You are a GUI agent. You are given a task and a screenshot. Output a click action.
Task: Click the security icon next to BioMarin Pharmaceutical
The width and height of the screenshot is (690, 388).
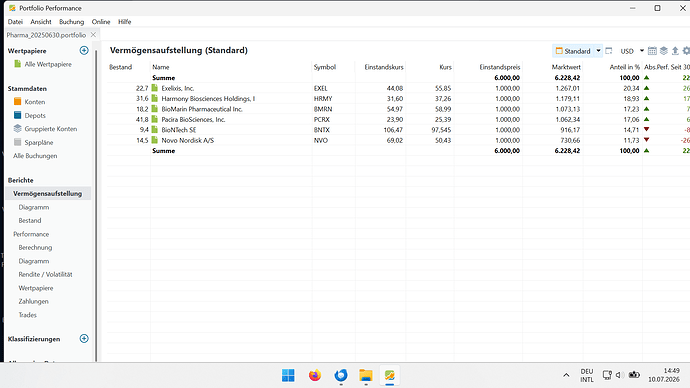pos(154,109)
